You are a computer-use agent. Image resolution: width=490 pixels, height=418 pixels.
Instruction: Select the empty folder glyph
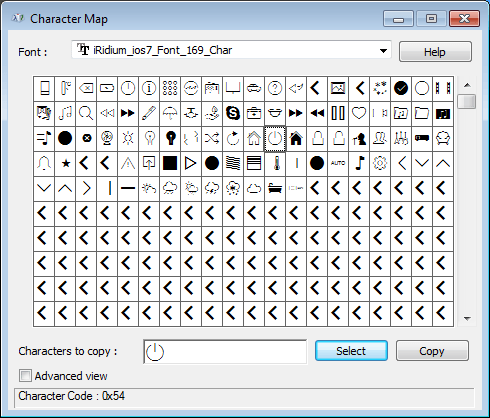pos(422,113)
